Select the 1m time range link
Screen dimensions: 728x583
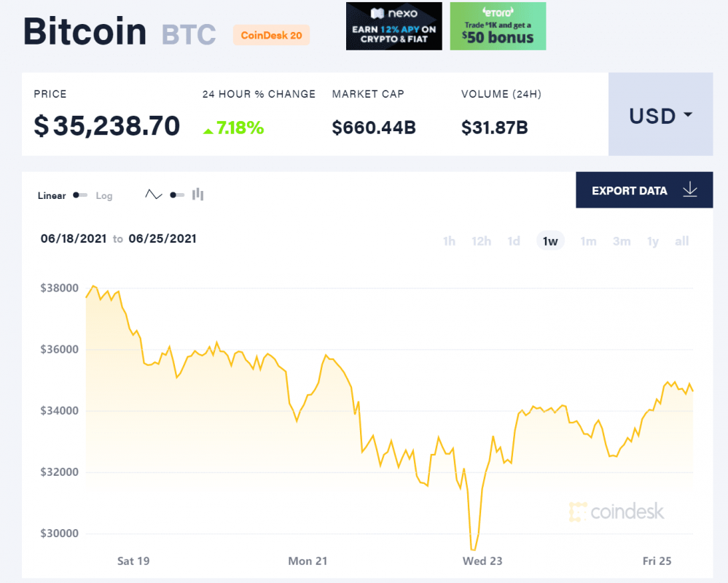(x=589, y=240)
